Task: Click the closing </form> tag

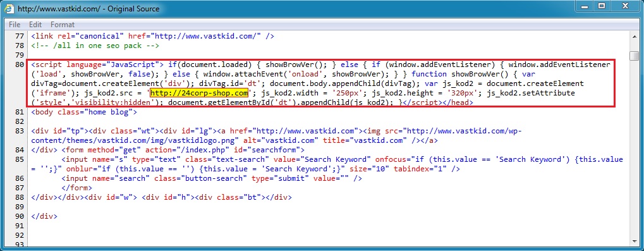Action: (77, 188)
